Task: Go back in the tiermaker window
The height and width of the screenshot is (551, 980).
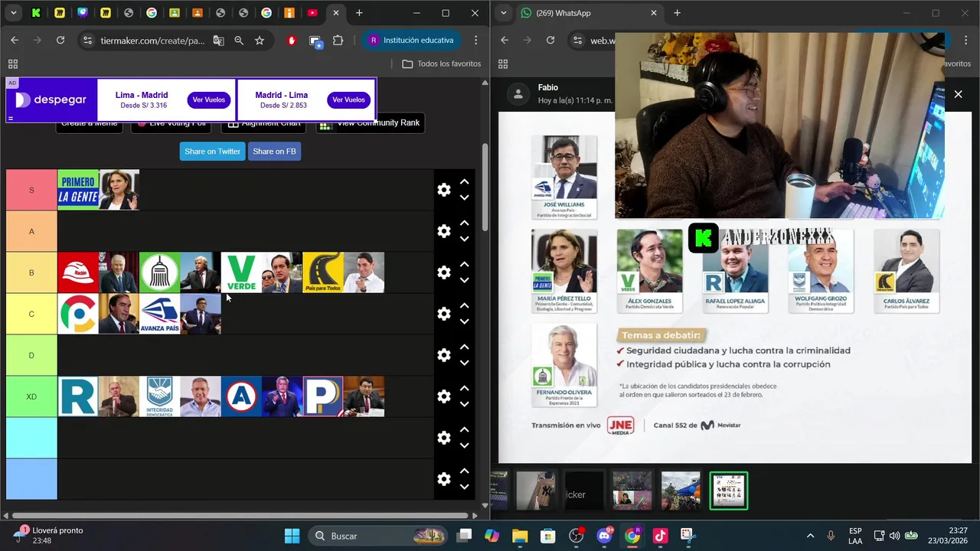Action: (x=15, y=41)
